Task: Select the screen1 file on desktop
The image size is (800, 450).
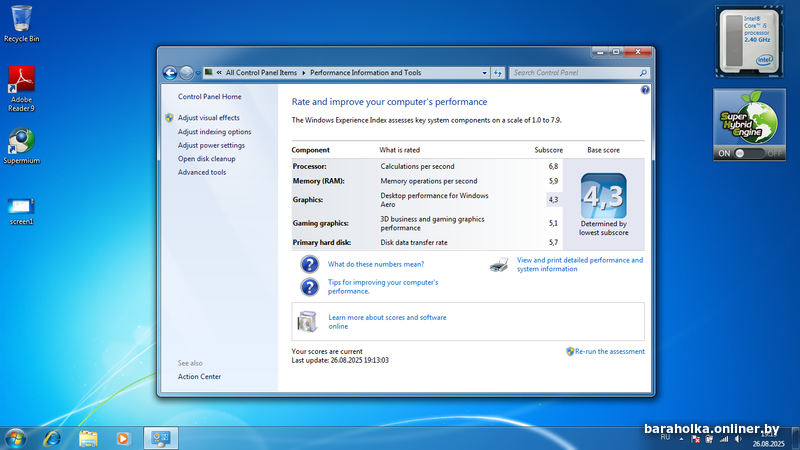Action: point(21,211)
